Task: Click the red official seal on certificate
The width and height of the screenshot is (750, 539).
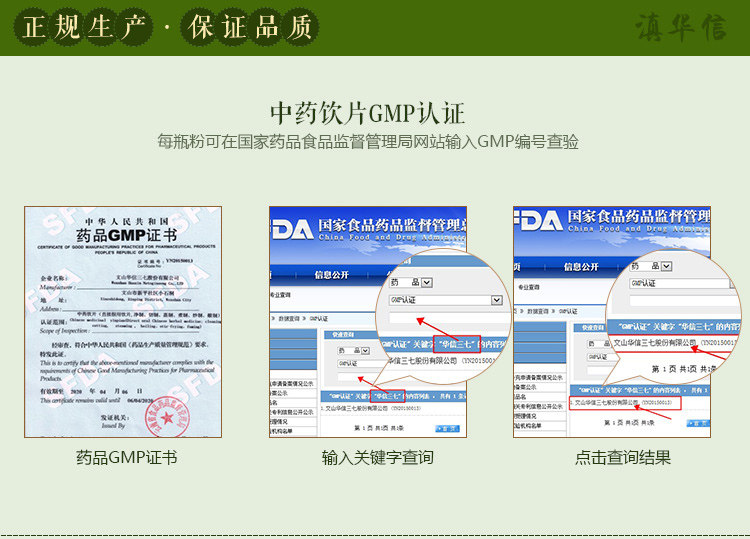Action: click(167, 417)
